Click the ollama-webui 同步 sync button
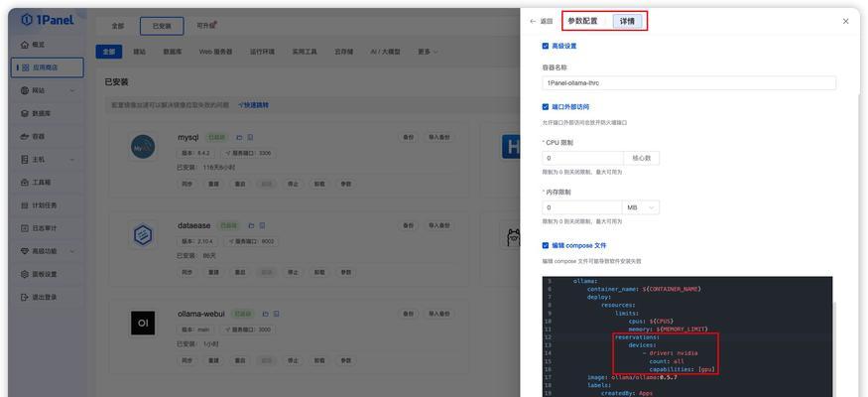 click(x=186, y=360)
